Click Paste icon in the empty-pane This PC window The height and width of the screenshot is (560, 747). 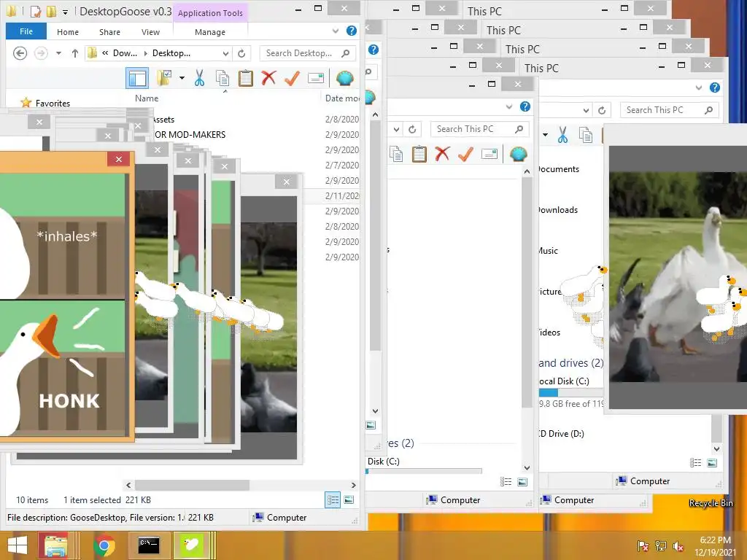[x=419, y=155]
